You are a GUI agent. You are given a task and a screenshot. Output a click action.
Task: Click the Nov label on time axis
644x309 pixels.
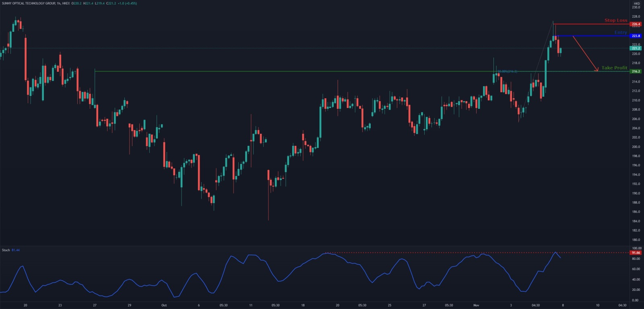tap(476, 305)
